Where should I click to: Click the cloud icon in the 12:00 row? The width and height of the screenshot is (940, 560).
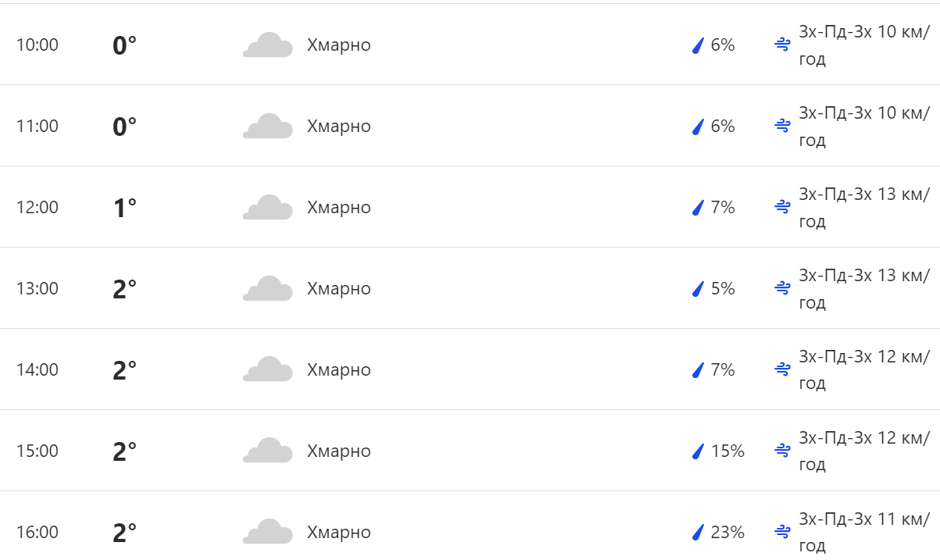coord(267,208)
